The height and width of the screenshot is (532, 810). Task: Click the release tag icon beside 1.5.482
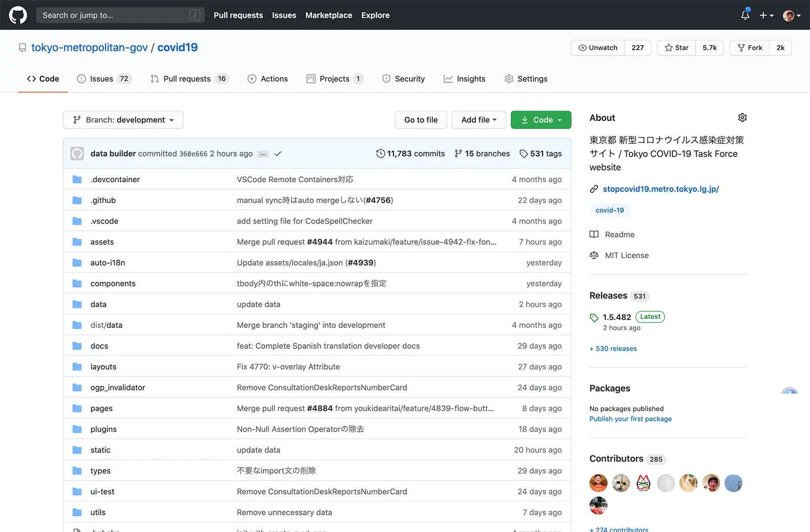[x=594, y=317]
